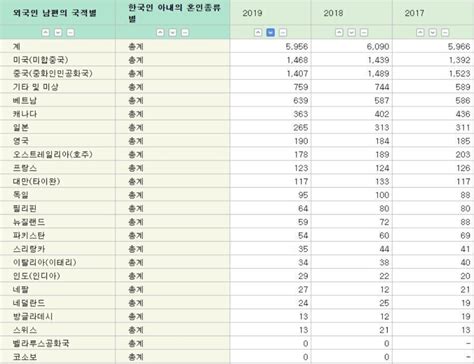The image size is (474, 364).
Task: Click the 독일 2018 value 100
Action: (x=382, y=195)
